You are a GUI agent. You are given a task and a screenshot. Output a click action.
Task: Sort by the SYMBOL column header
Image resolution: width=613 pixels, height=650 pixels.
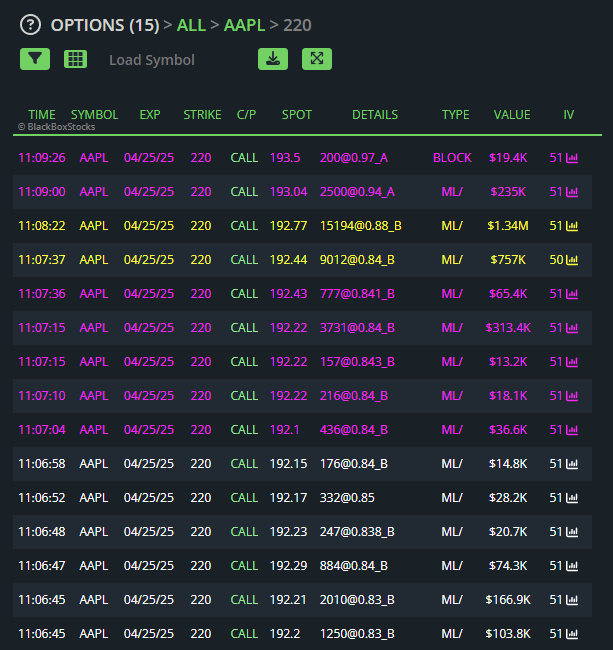point(94,115)
